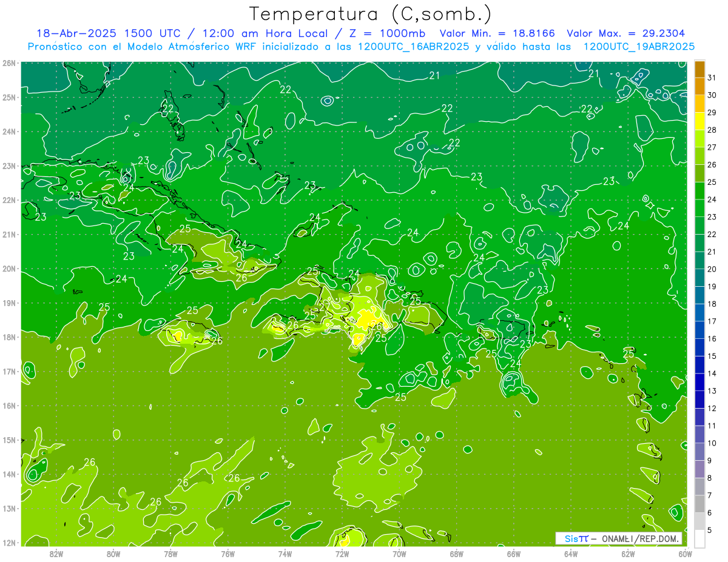Click the longitude axis label "78W"
Screen dimensions: 728x562
pos(170,554)
